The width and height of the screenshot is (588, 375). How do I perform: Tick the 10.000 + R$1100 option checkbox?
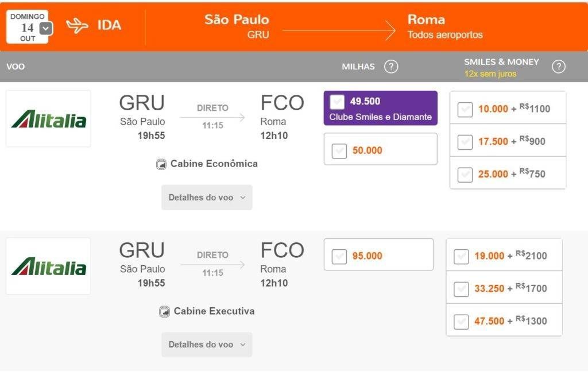pyautogui.click(x=465, y=110)
